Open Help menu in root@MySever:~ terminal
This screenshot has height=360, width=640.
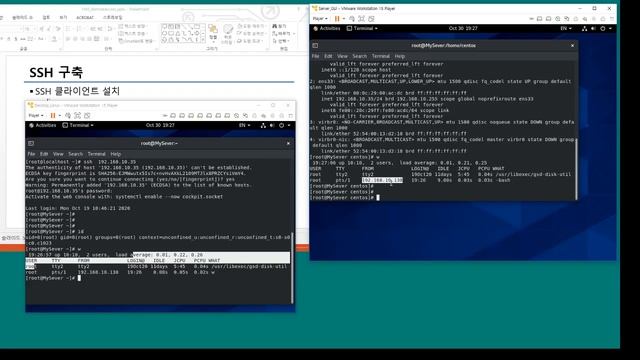(116, 154)
